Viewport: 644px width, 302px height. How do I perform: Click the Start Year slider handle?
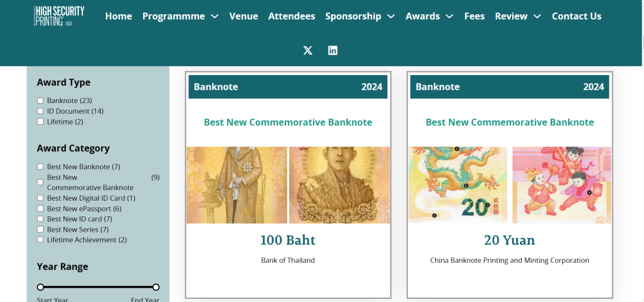coord(41,287)
